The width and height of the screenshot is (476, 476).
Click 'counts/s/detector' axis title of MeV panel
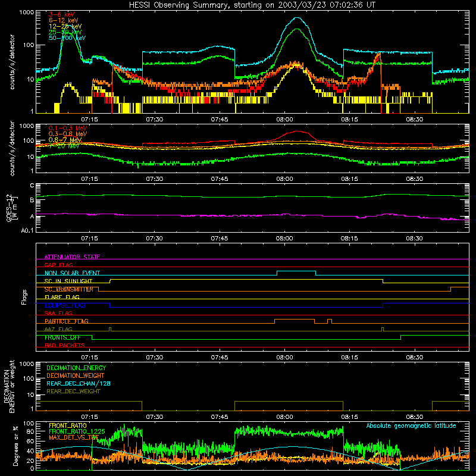pyautogui.click(x=12, y=149)
